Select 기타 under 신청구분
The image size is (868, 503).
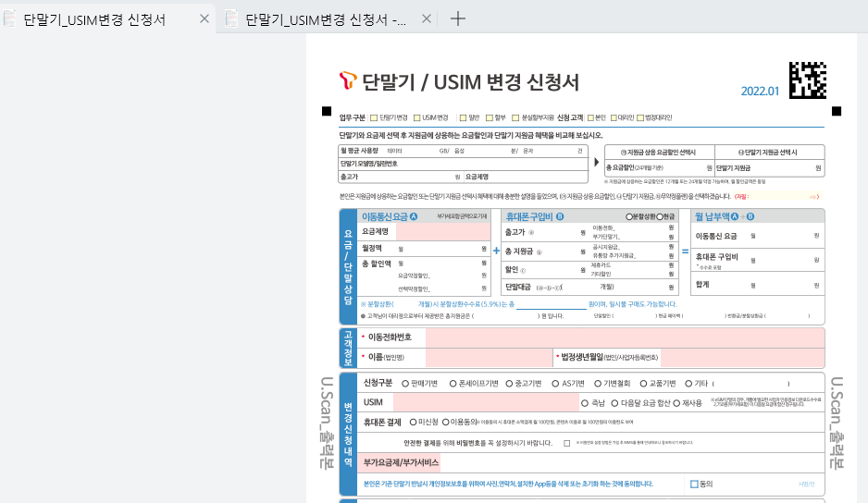coord(688,384)
